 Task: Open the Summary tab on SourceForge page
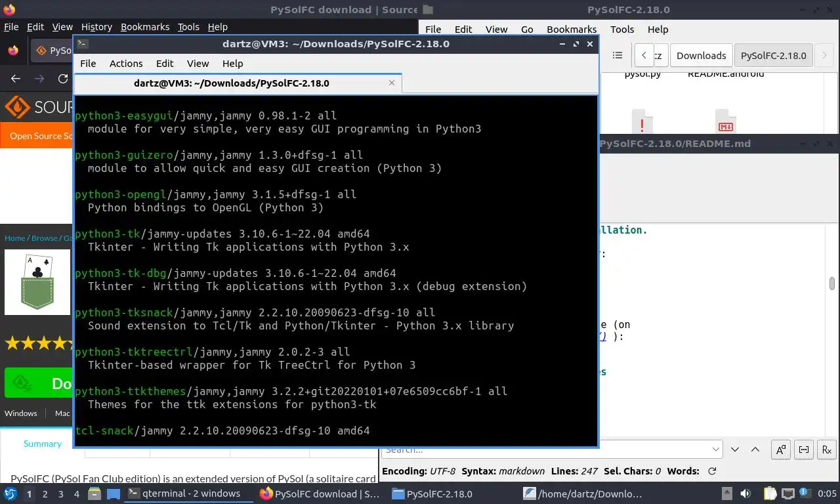coord(43,444)
